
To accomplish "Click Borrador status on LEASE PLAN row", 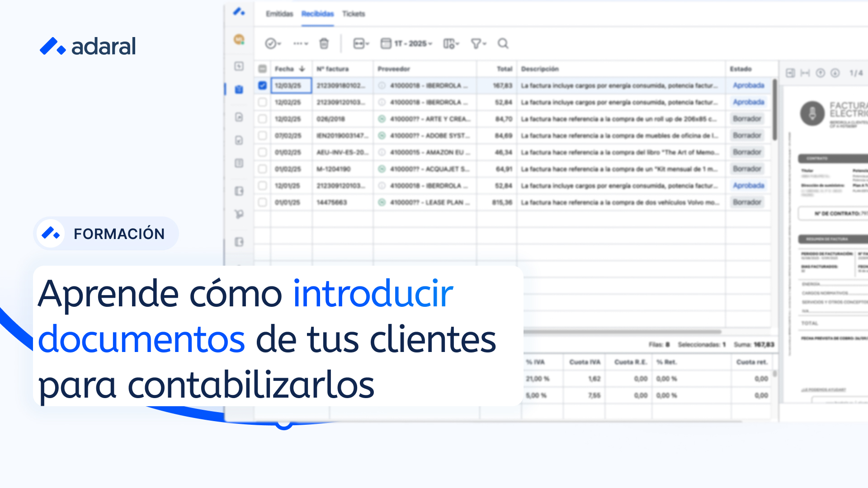I will coord(747,202).
